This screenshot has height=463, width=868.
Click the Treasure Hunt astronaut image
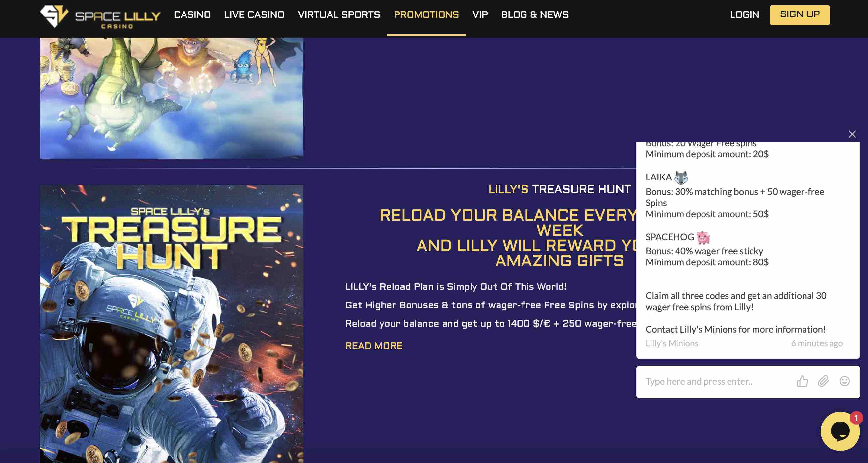coord(171,324)
